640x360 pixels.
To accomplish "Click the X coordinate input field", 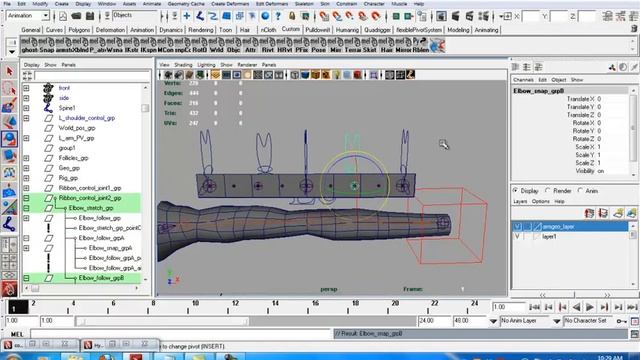I will click(531, 16).
